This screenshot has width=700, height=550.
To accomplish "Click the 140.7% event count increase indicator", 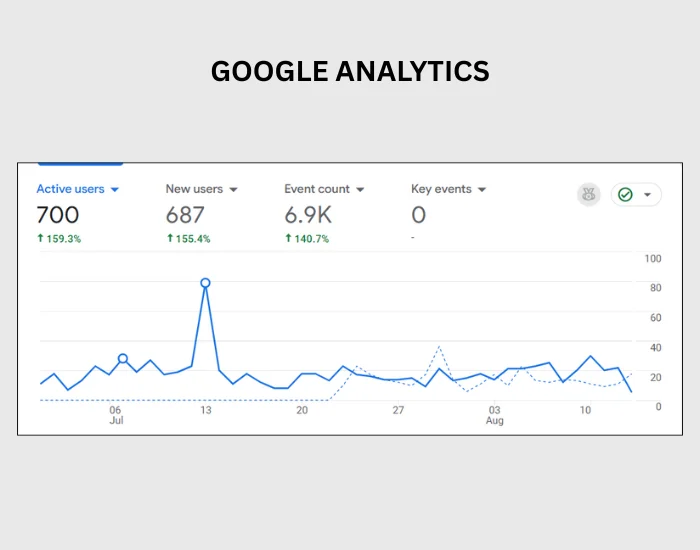I will (307, 239).
